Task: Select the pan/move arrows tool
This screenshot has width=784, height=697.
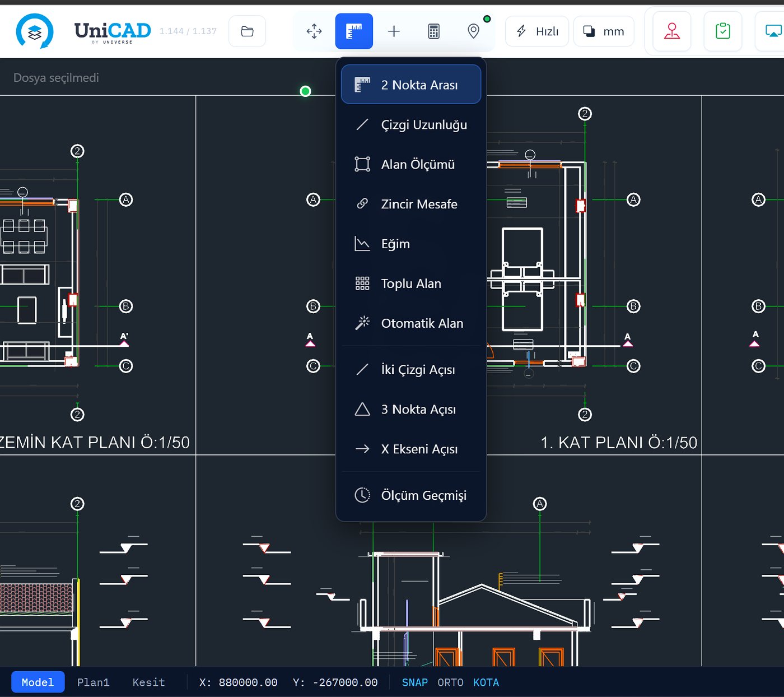Action: pyautogui.click(x=314, y=31)
